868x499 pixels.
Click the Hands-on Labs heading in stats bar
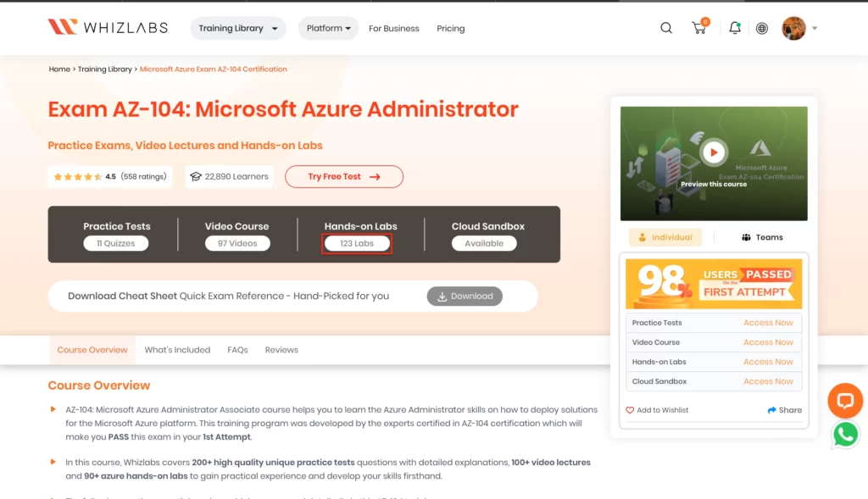tap(360, 226)
